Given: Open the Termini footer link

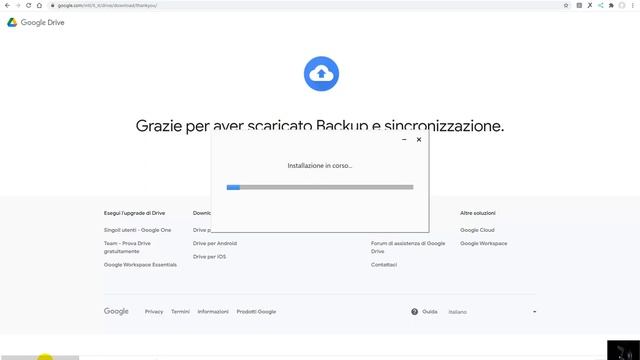Looking at the screenshot, I should tap(180, 312).
